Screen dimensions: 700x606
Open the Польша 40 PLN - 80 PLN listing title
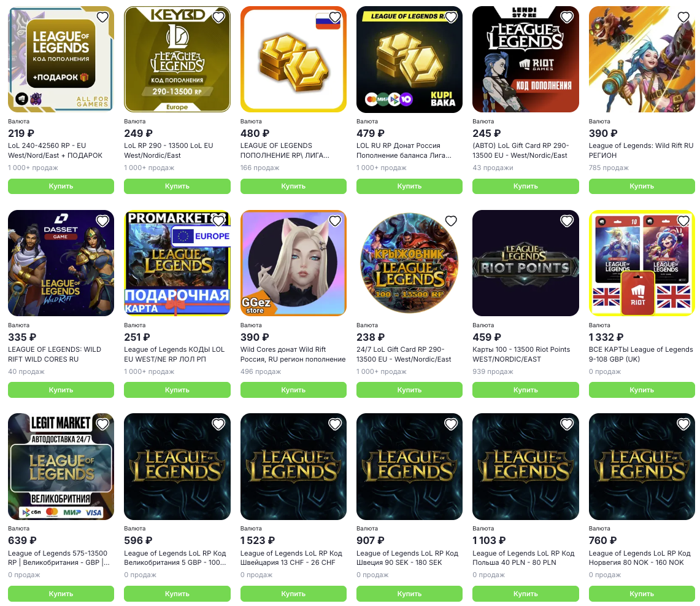[x=523, y=557]
